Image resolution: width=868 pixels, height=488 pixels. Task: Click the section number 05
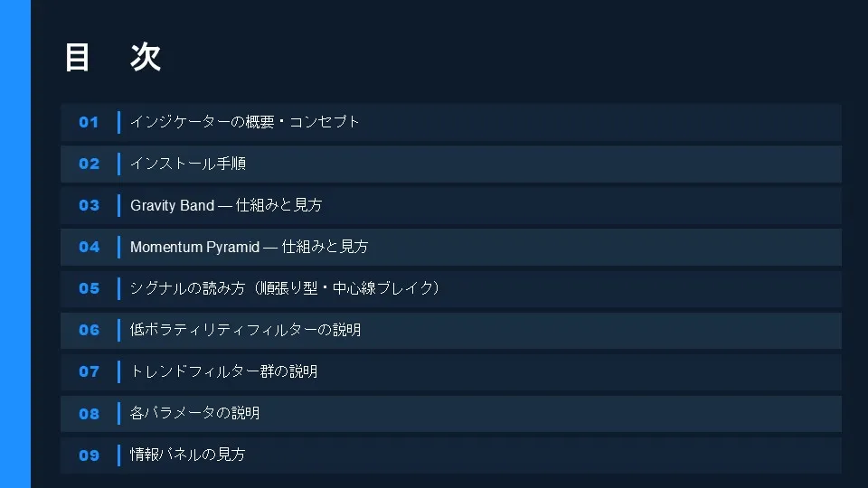[89, 288]
